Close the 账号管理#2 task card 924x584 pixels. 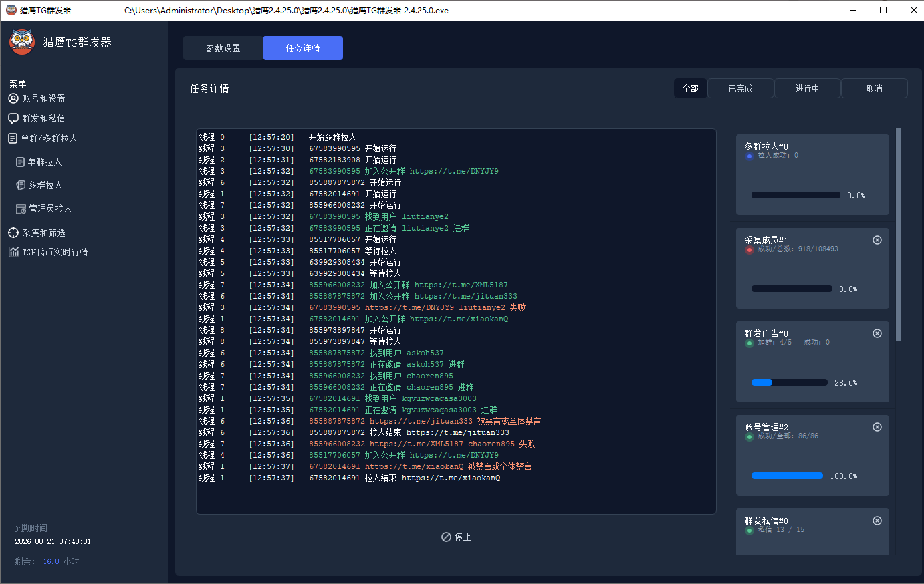click(877, 427)
